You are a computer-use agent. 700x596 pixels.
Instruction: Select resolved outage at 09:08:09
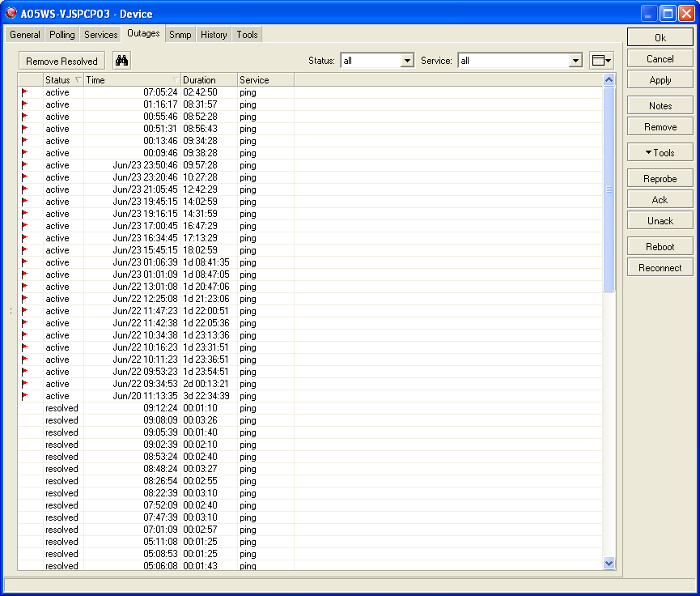(x=310, y=420)
